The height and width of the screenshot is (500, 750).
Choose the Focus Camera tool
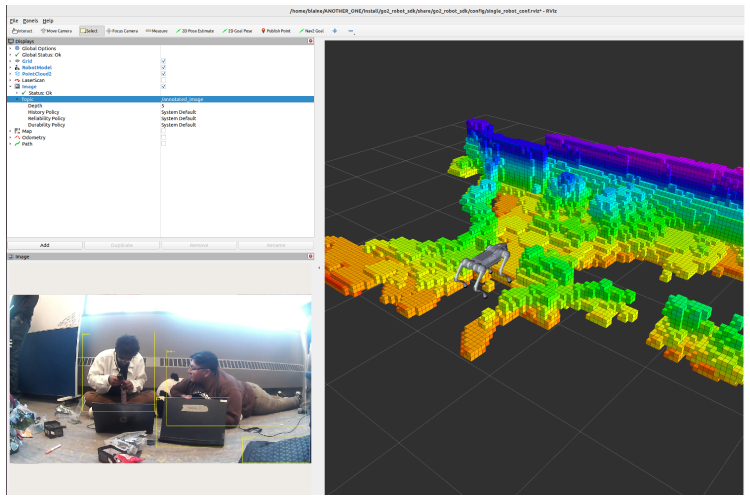tap(121, 31)
